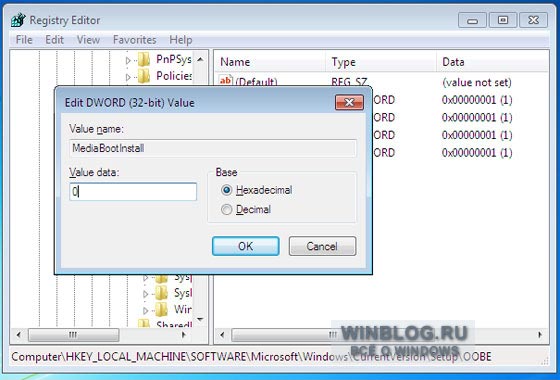Expand the PnPSys tree node

point(128,60)
